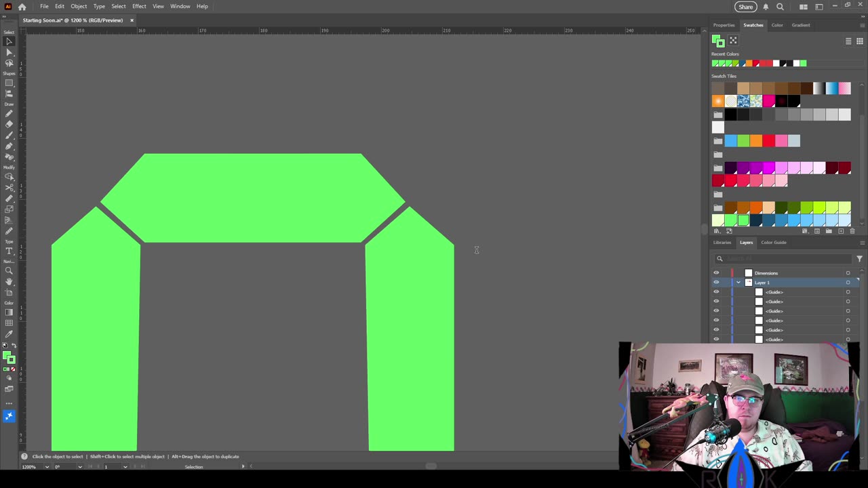Target Layer 1 circle indicator
This screenshot has height=488, width=868.
point(848,283)
